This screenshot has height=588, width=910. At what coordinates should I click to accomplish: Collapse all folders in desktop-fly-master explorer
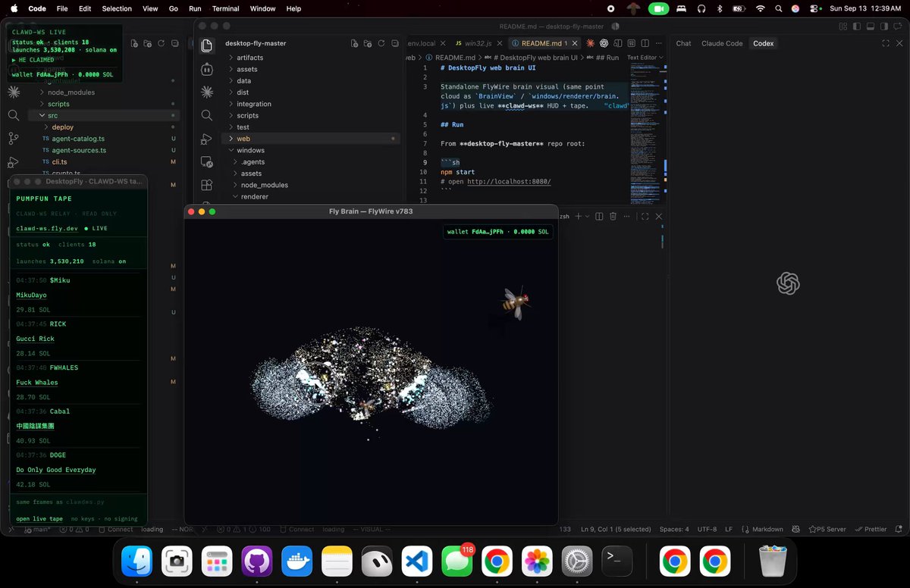coord(394,43)
